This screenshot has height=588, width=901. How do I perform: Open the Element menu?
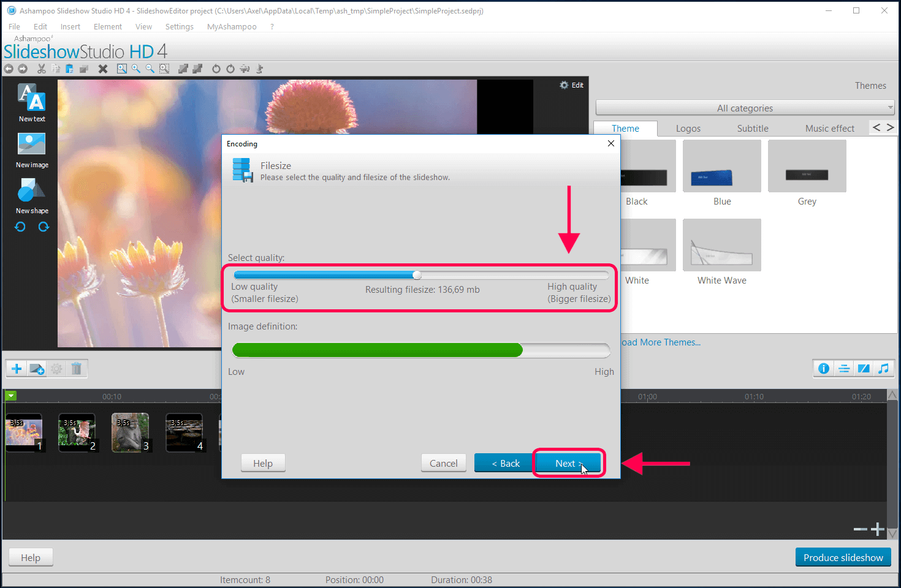[x=108, y=26]
